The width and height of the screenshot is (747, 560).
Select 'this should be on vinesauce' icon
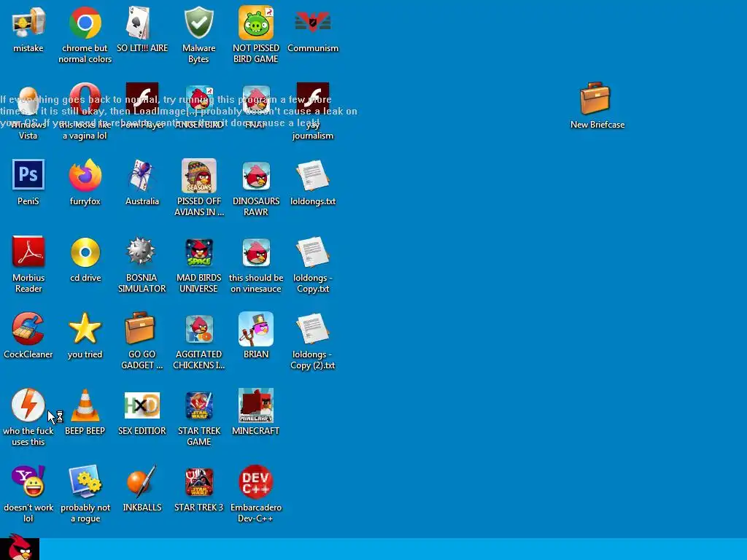(x=256, y=252)
